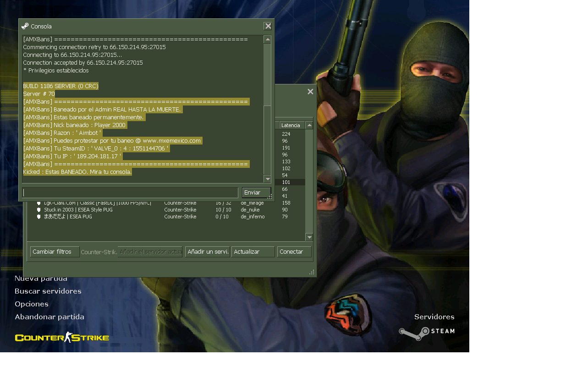Viewport: 588px width, 389px height.
Task: Click the console scrollbar up arrow
Action: pos(267,40)
